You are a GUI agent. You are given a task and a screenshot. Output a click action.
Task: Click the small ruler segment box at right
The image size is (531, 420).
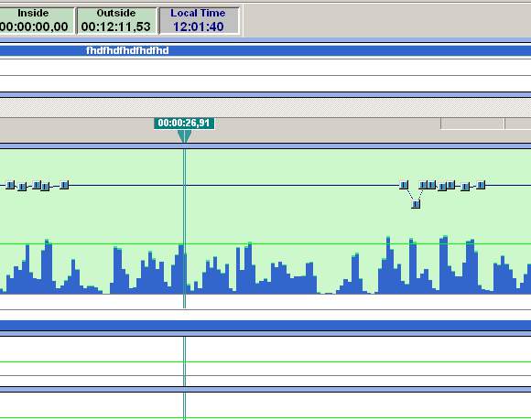coord(472,124)
